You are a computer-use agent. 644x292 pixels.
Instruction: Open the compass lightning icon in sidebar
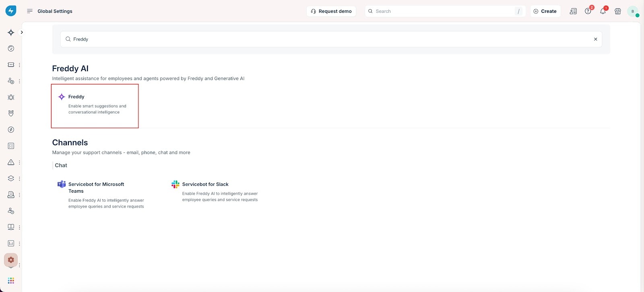[x=11, y=130]
